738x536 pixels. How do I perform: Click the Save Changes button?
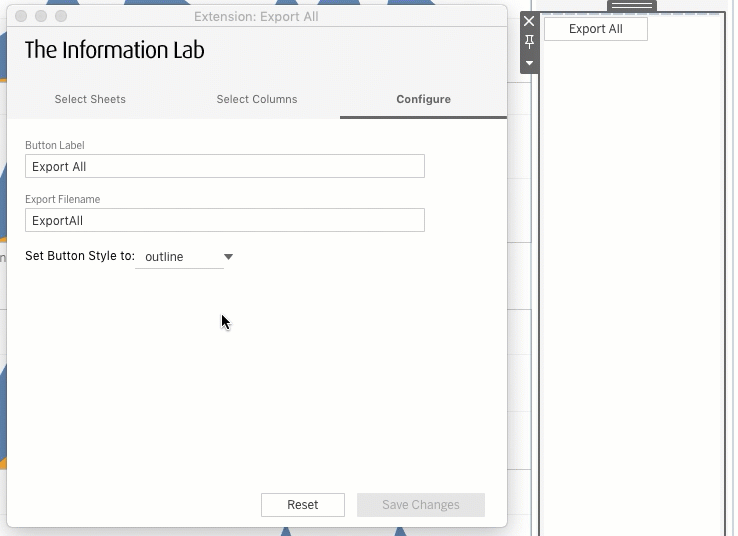point(421,505)
